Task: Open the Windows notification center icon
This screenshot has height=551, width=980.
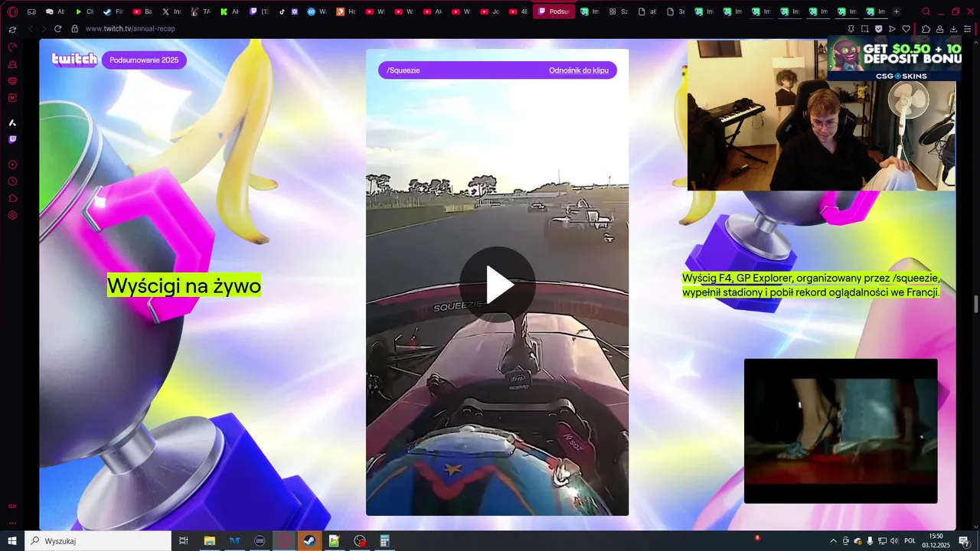Action: coord(964,541)
